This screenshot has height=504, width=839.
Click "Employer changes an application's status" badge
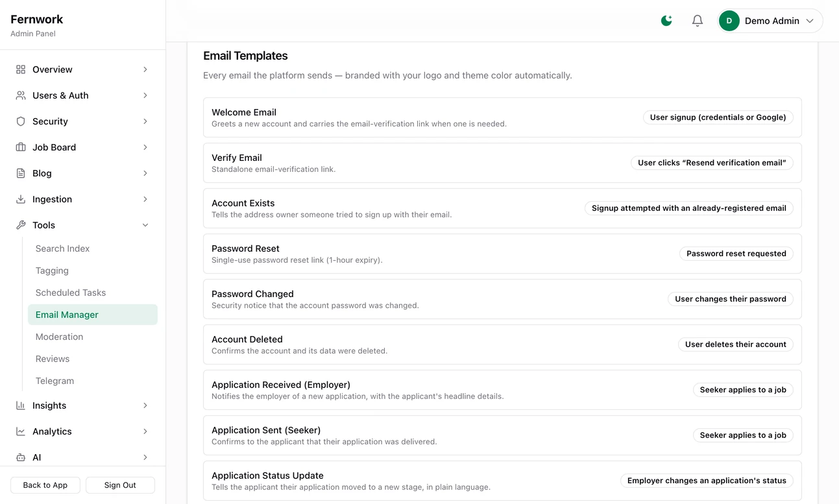[x=707, y=481]
